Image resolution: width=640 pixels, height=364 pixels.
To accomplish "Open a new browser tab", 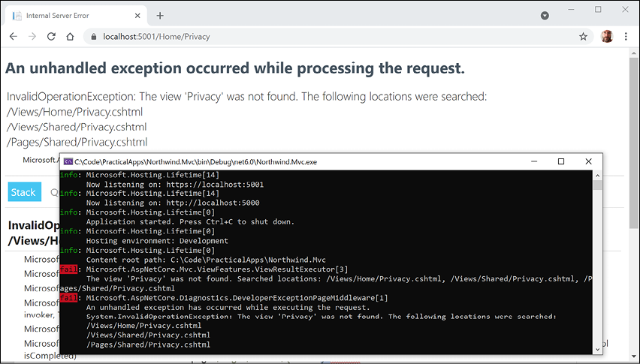I will pyautogui.click(x=160, y=15).
